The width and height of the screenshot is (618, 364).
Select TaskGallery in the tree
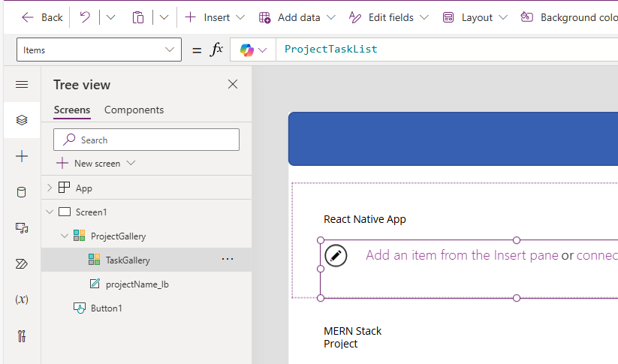[x=128, y=260]
